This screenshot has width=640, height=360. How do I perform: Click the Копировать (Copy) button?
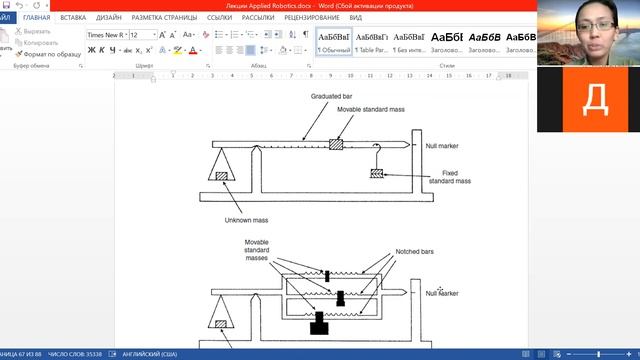point(37,43)
